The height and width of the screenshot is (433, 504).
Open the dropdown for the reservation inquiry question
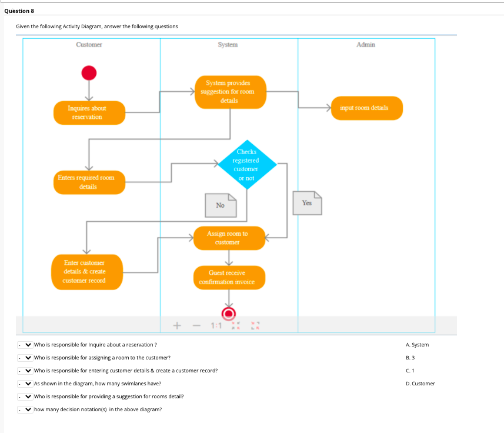click(25, 344)
